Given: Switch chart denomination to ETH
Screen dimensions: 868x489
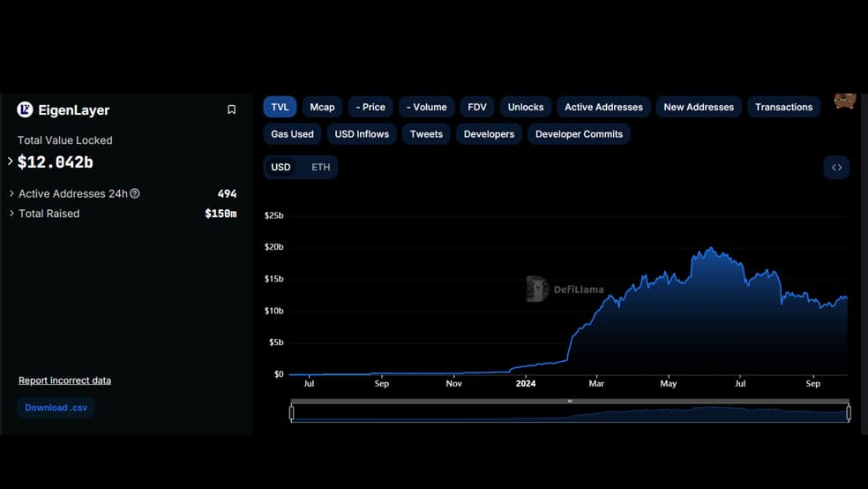Looking at the screenshot, I should (x=320, y=167).
